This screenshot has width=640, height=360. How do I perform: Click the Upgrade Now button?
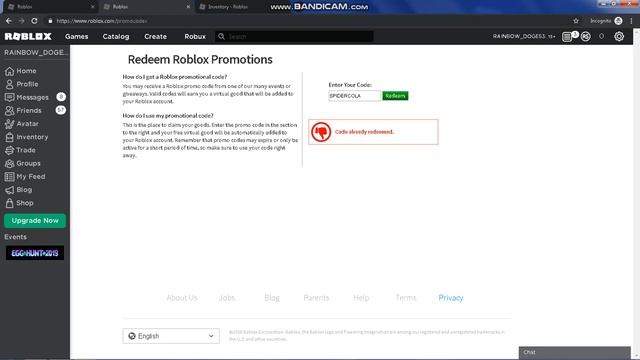tap(35, 220)
